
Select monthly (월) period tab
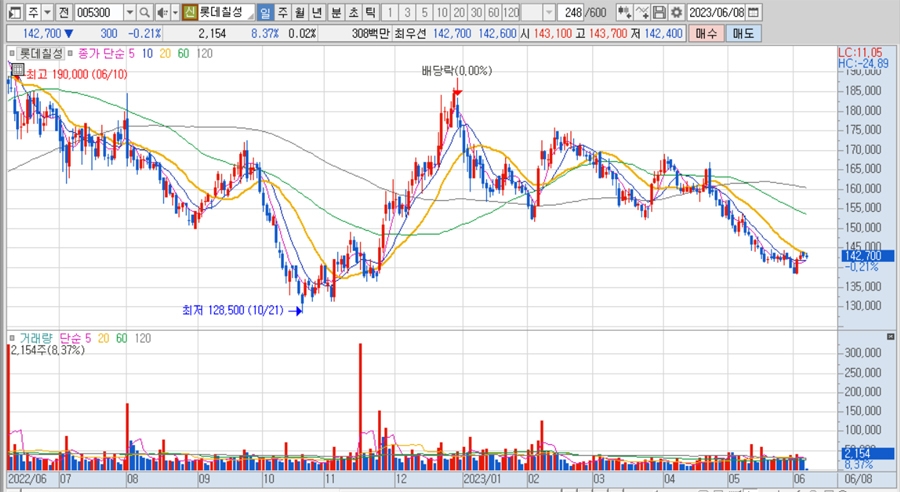click(x=300, y=12)
